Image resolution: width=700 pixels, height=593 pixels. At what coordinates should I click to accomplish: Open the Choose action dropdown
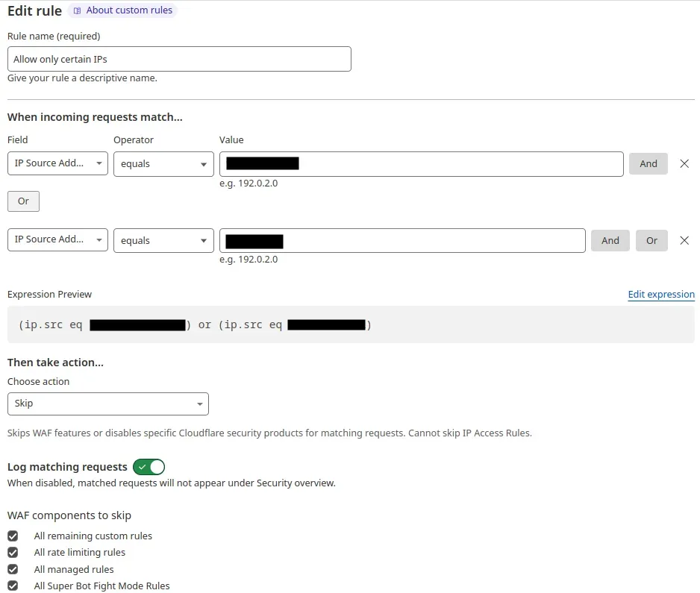pos(107,402)
